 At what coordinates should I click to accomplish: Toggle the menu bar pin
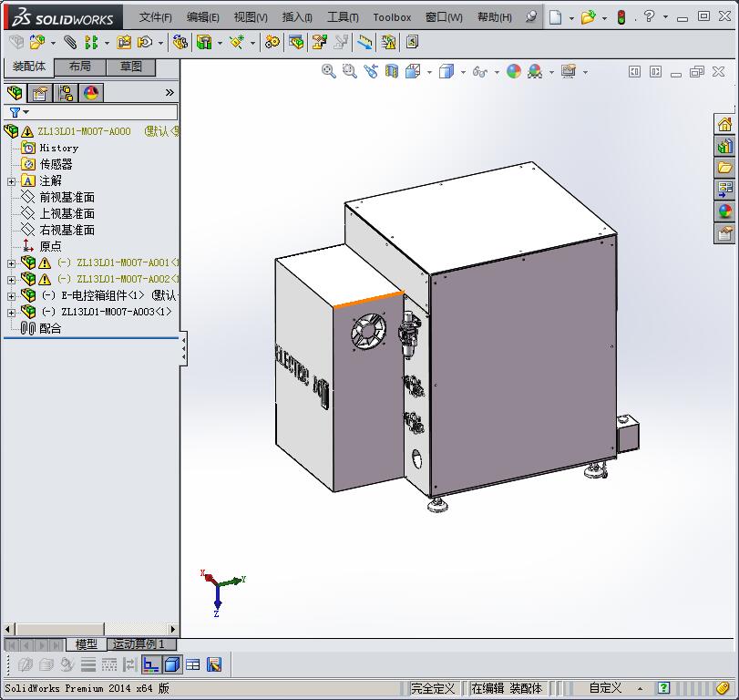click(531, 17)
